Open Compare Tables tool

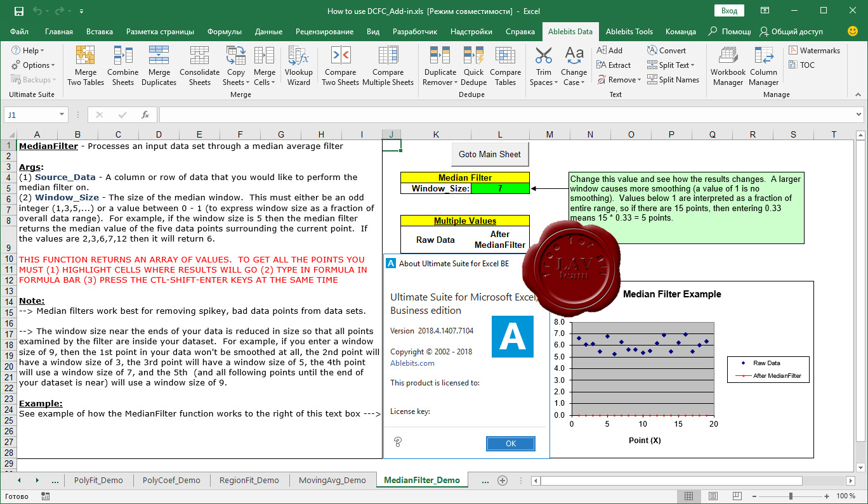(505, 66)
